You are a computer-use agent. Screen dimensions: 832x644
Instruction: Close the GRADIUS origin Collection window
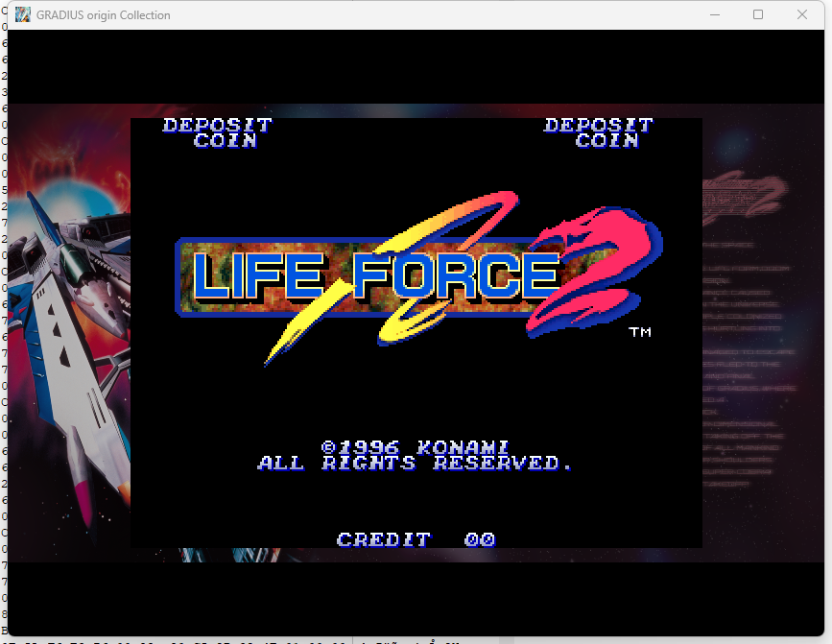pos(801,14)
